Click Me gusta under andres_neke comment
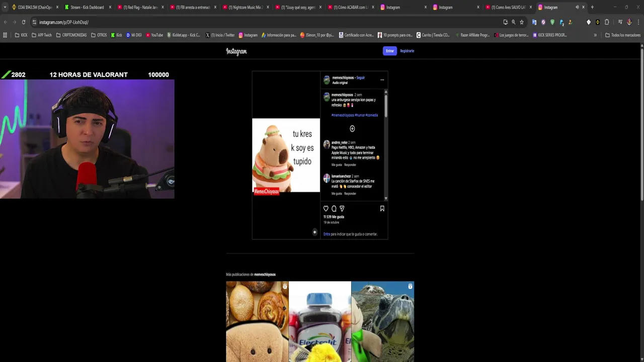 337,165
